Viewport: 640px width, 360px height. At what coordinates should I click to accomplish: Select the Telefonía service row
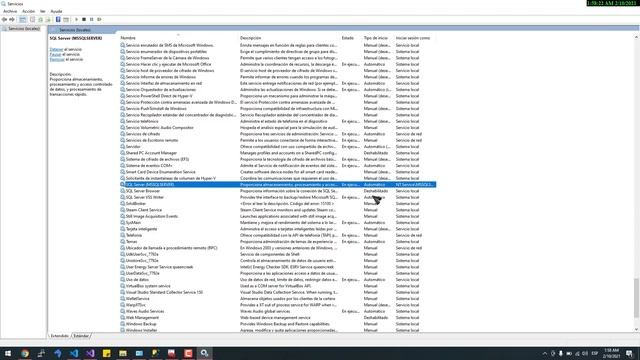click(x=278, y=236)
